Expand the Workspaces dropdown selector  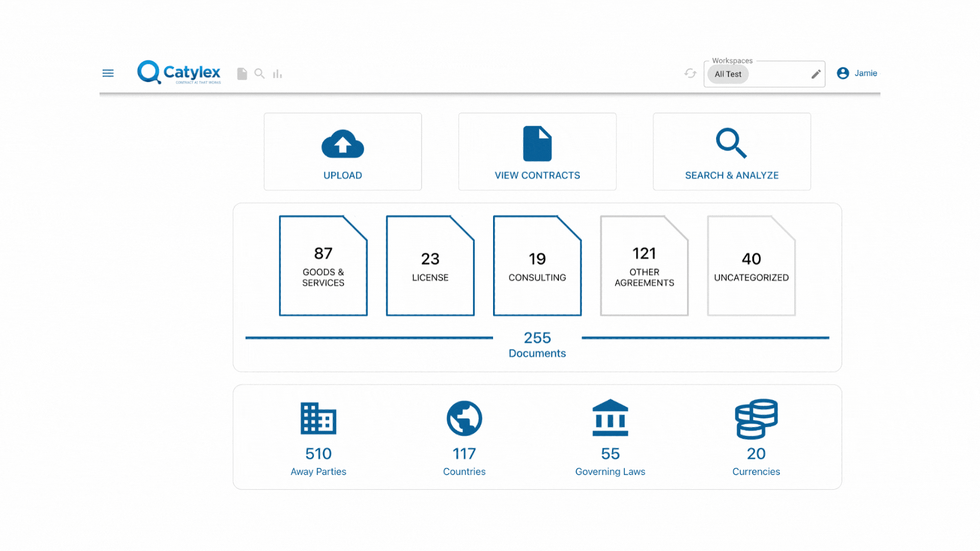click(x=764, y=73)
